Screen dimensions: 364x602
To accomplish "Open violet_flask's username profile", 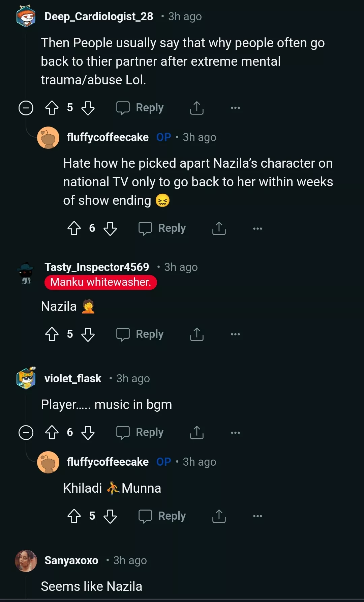I will [x=73, y=378].
